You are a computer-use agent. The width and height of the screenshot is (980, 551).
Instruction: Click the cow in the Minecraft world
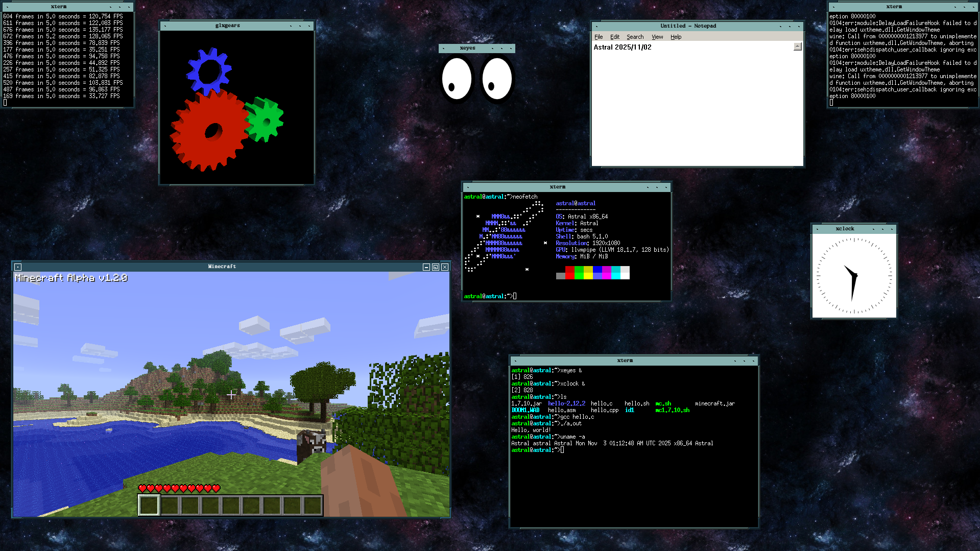coord(312,442)
